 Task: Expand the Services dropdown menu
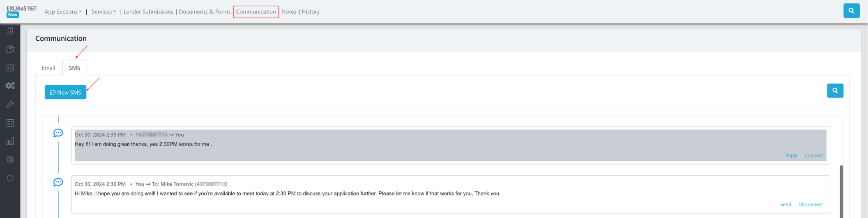[x=104, y=12]
